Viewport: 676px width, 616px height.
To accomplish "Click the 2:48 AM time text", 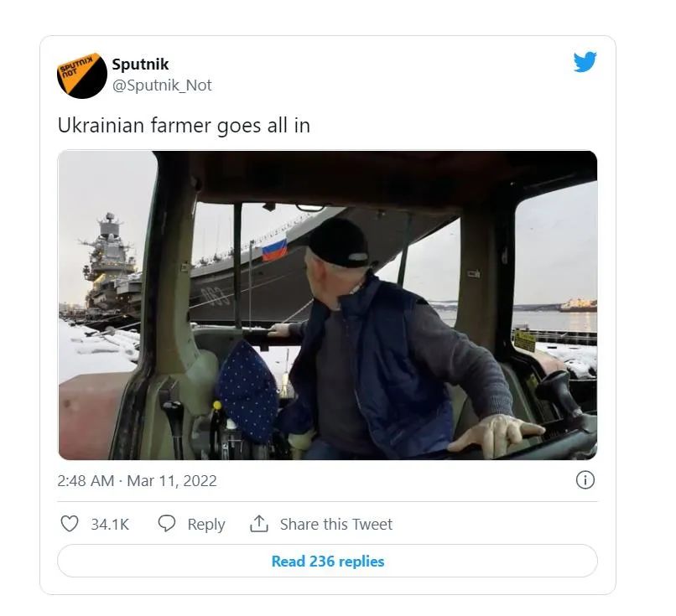I will point(86,481).
